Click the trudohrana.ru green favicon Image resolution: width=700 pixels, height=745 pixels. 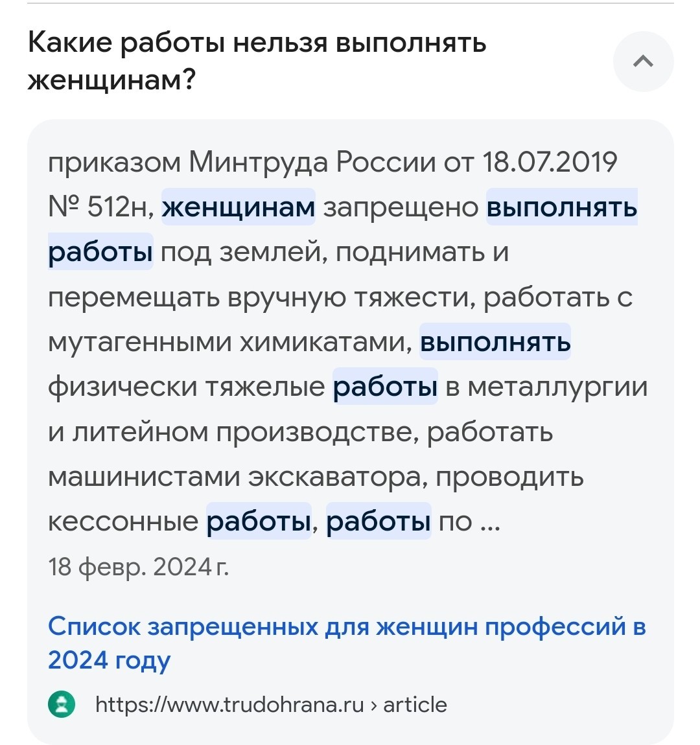point(62,704)
